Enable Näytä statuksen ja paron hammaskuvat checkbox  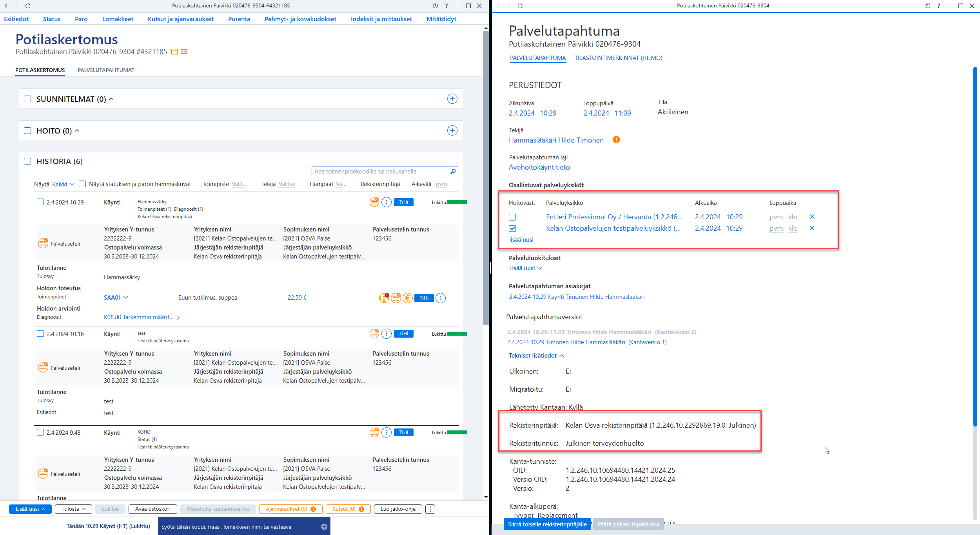pos(82,184)
